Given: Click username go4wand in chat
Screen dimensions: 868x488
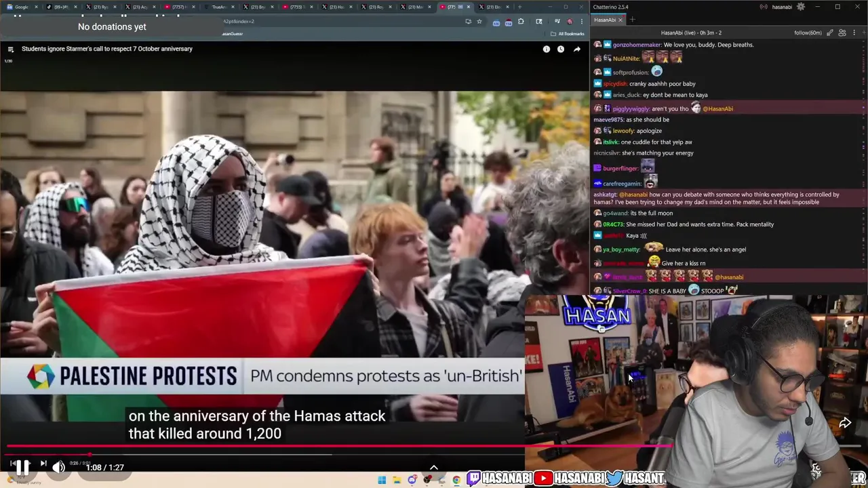Looking at the screenshot, I should tap(615, 213).
